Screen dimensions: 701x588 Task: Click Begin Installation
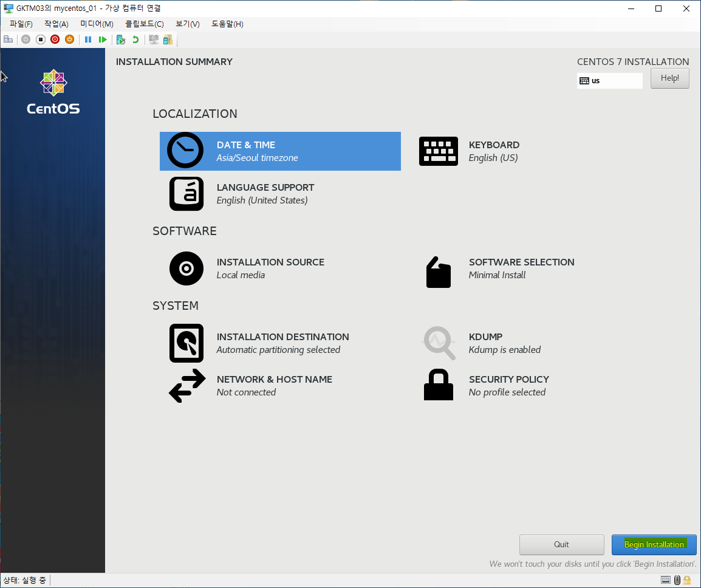pyautogui.click(x=654, y=545)
